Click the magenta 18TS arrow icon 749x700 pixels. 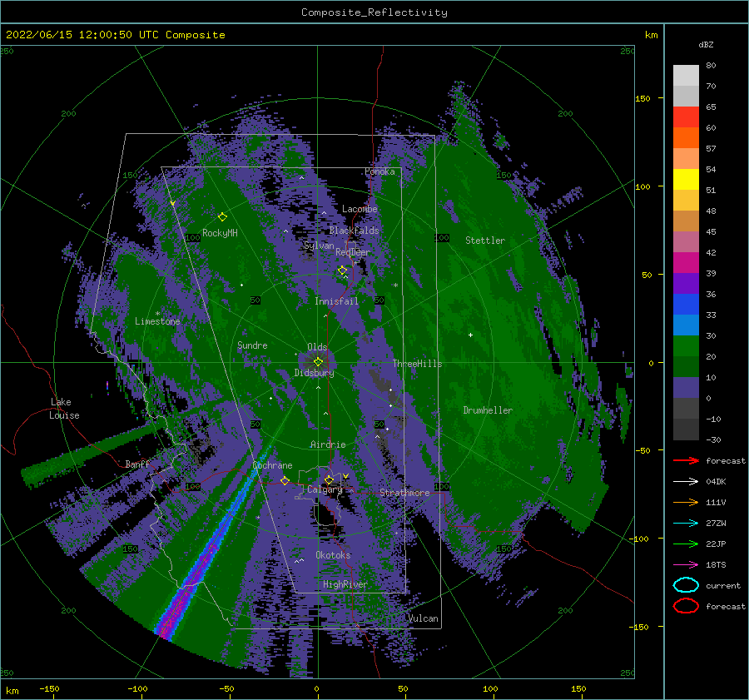[x=686, y=565]
